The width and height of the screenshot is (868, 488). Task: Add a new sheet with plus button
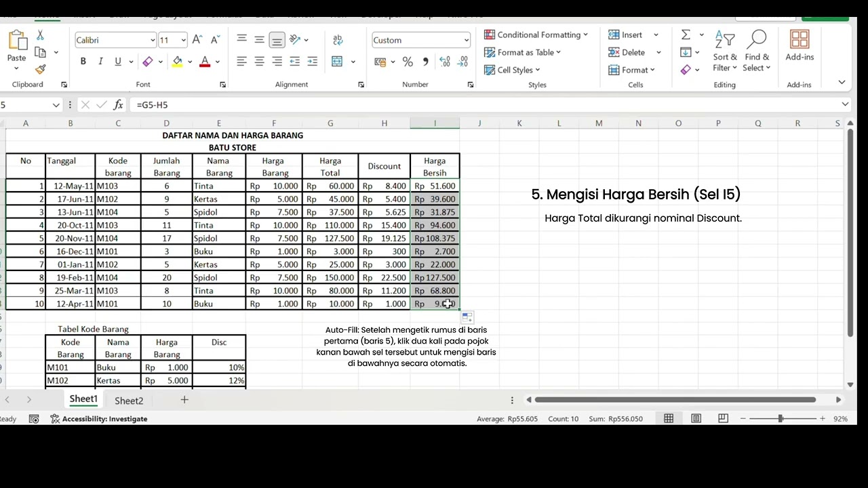tap(184, 400)
